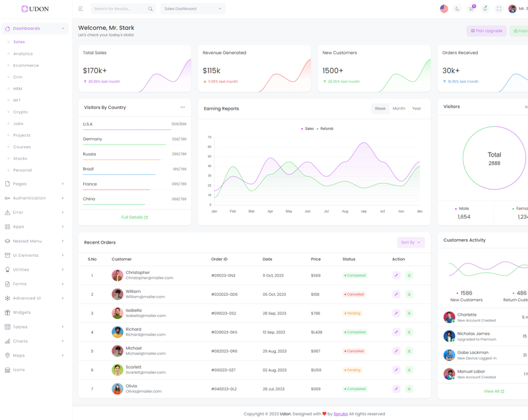
Task: Open the Full Details link
Action: (x=134, y=217)
